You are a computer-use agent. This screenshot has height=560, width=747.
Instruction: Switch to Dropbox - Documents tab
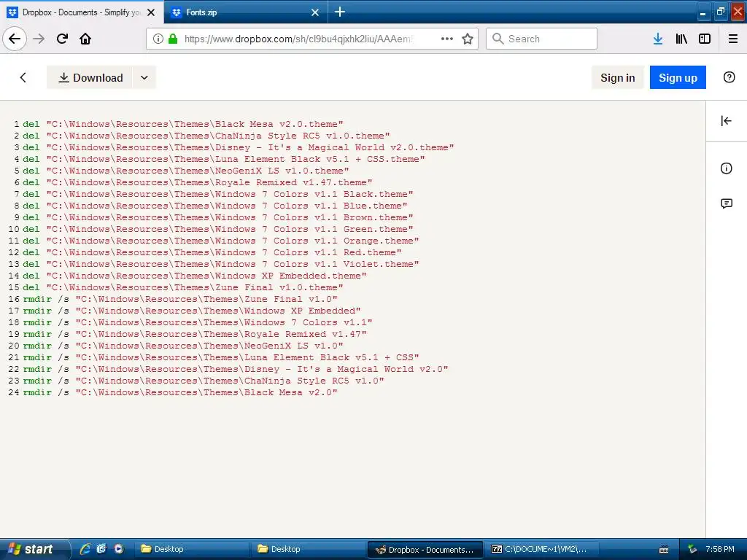coord(81,12)
